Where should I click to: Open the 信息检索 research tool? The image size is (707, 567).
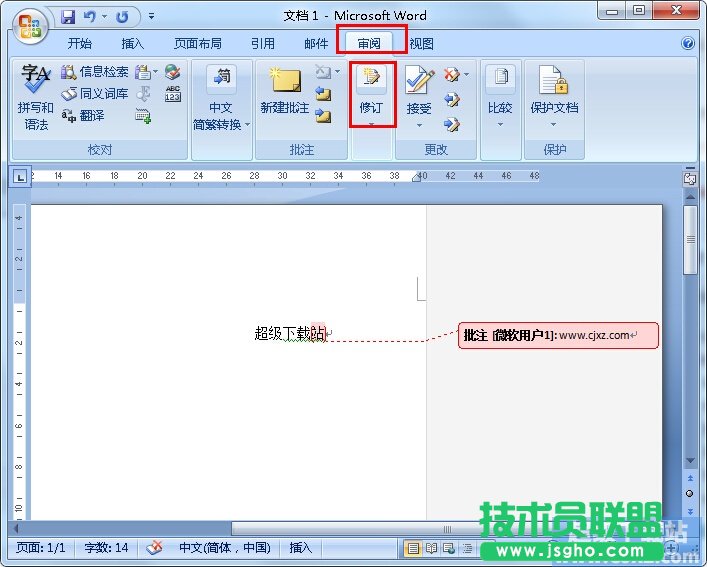point(95,72)
